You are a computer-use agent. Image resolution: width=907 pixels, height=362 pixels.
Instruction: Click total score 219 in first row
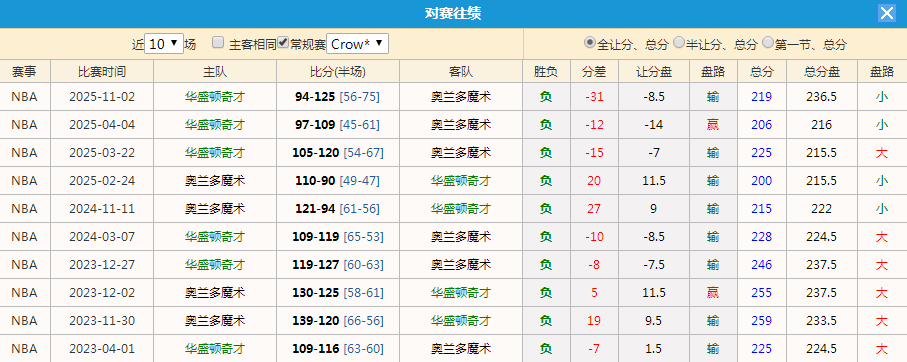(x=761, y=97)
